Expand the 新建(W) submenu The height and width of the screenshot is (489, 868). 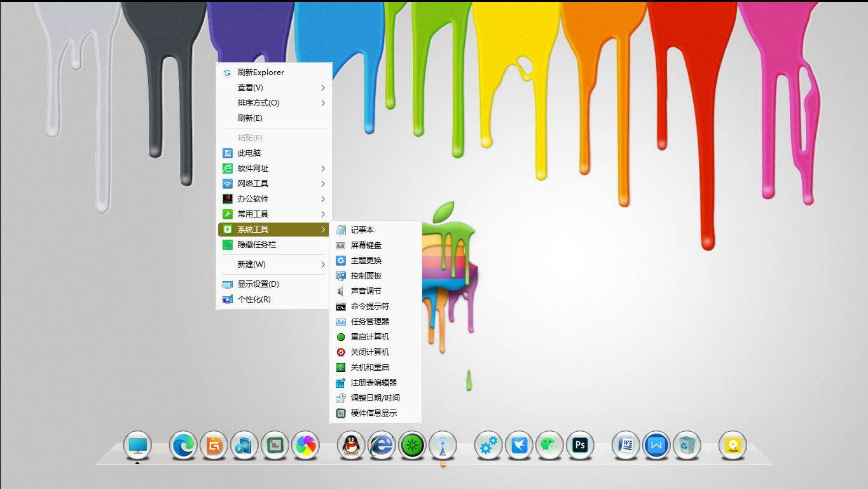click(x=273, y=265)
